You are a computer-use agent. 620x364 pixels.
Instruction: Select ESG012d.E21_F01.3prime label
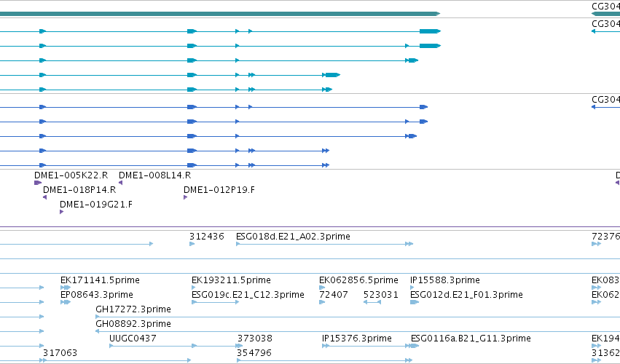(x=466, y=295)
